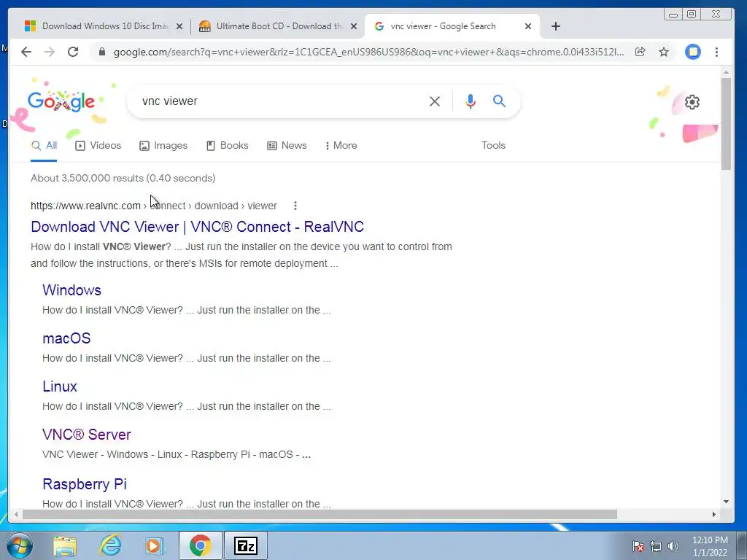Close the Download Windows 10 Disc Image tab
Viewport: 747px width, 560px height.
[x=179, y=27]
